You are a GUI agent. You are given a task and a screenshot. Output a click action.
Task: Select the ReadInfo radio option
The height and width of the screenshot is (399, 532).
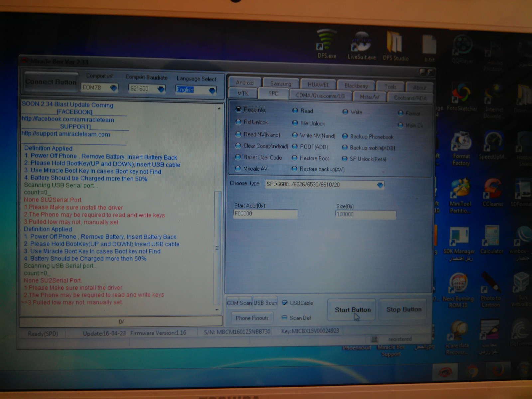tap(250, 110)
